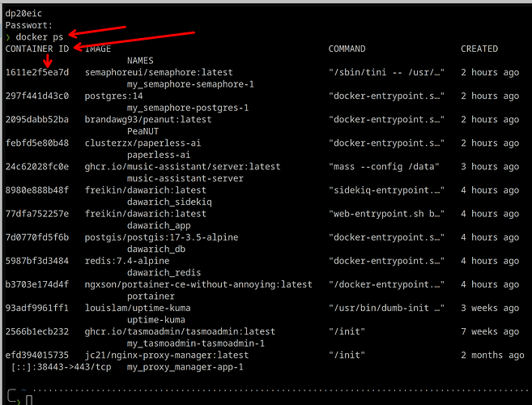This screenshot has height=405, width=532.
Task: Click container name dawarich_sidekiq
Action: 169,202
